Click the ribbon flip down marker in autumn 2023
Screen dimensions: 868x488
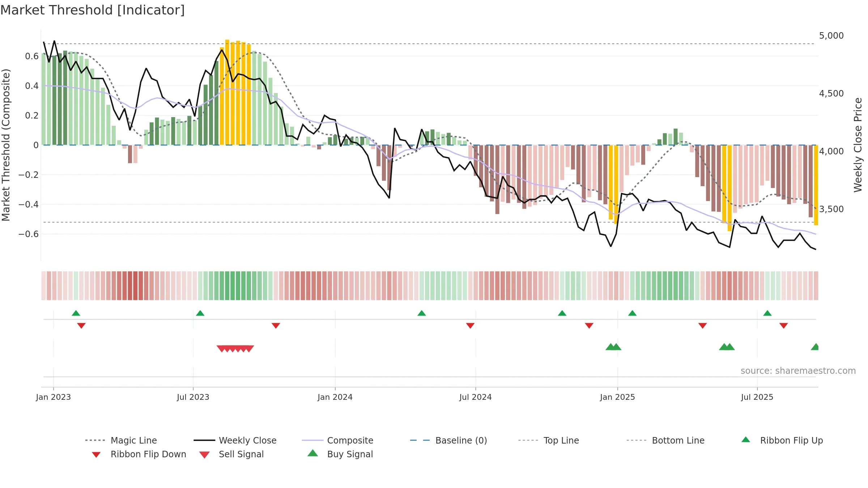point(276,326)
